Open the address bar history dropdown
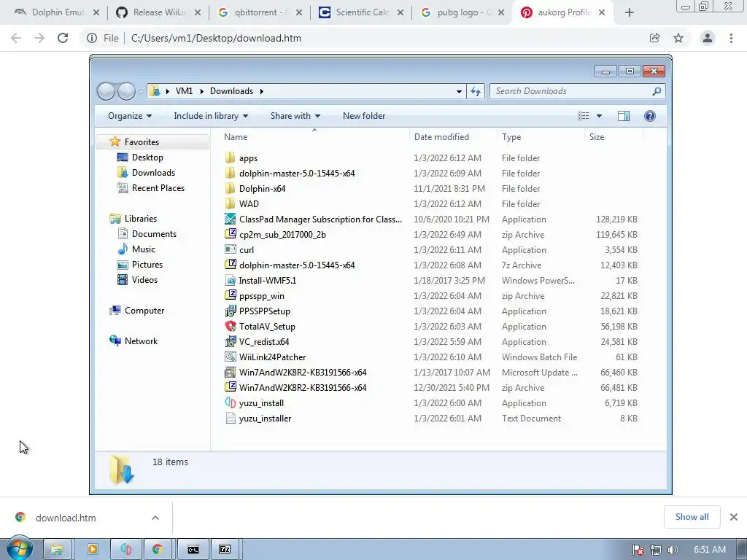This screenshot has height=560, width=747. click(x=459, y=91)
